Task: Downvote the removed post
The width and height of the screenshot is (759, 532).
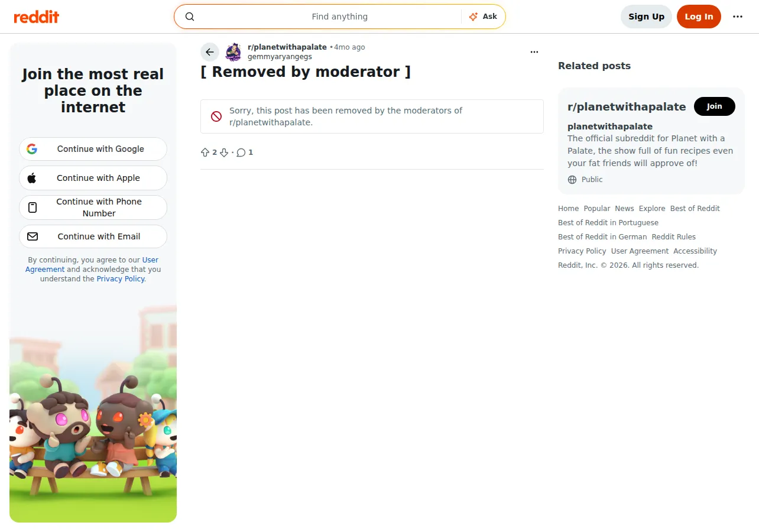Action: 224,153
